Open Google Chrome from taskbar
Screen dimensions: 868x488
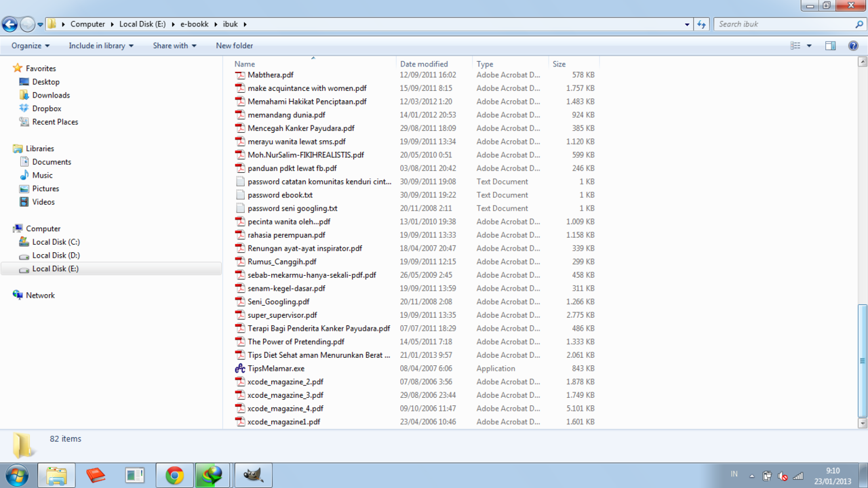pos(174,476)
